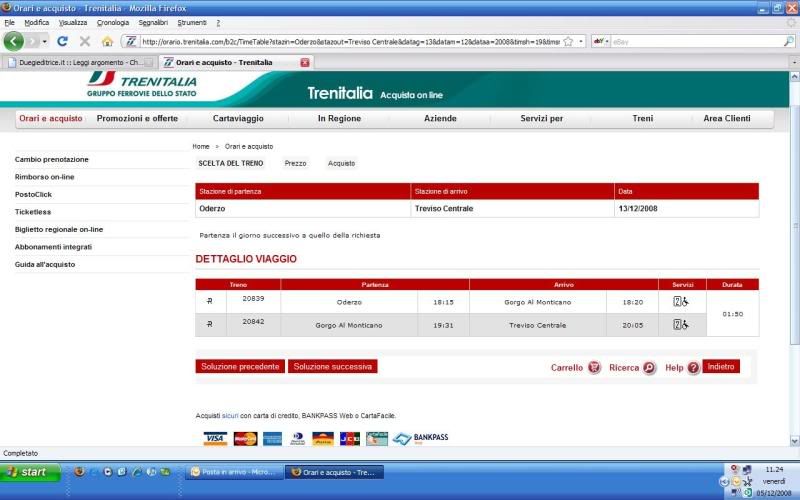Image resolution: width=800 pixels, height=500 pixels.
Task: Open Treni navigation item
Action: [x=643, y=118]
